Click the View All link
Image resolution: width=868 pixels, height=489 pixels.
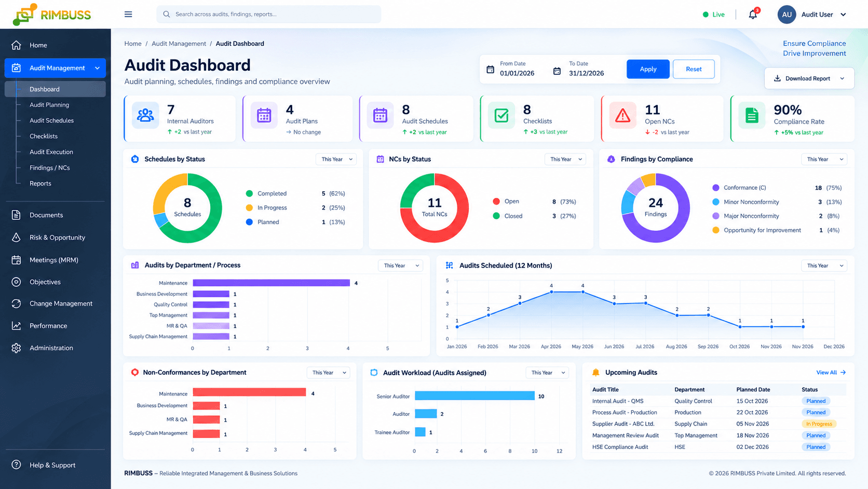click(831, 373)
